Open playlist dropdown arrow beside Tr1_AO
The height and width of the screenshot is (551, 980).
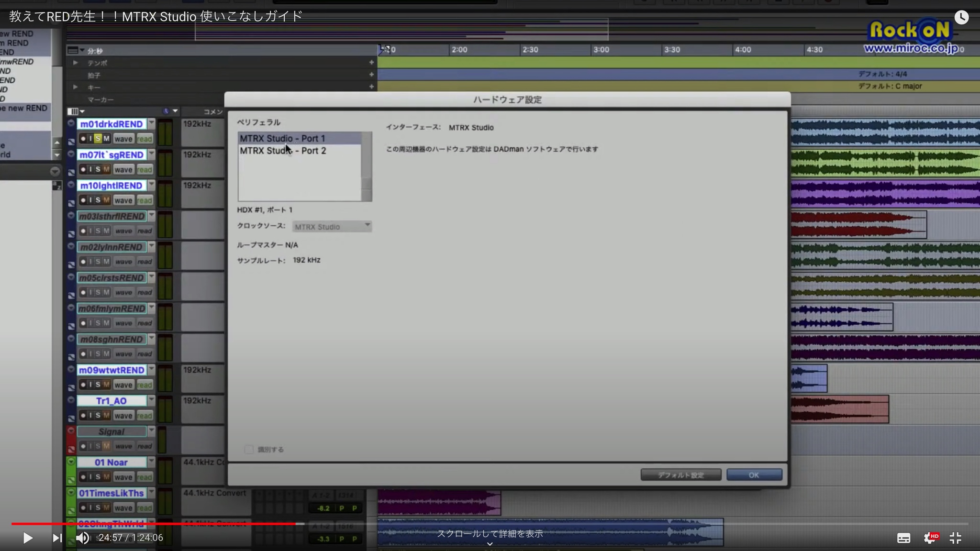coord(151,400)
